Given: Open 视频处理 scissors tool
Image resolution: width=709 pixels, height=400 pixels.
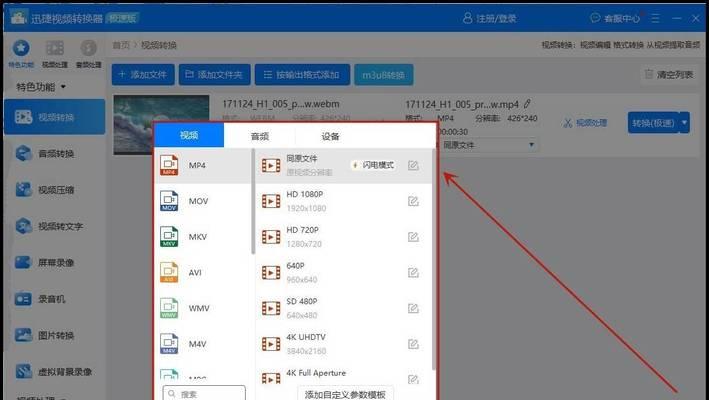Looking at the screenshot, I should click(585, 123).
